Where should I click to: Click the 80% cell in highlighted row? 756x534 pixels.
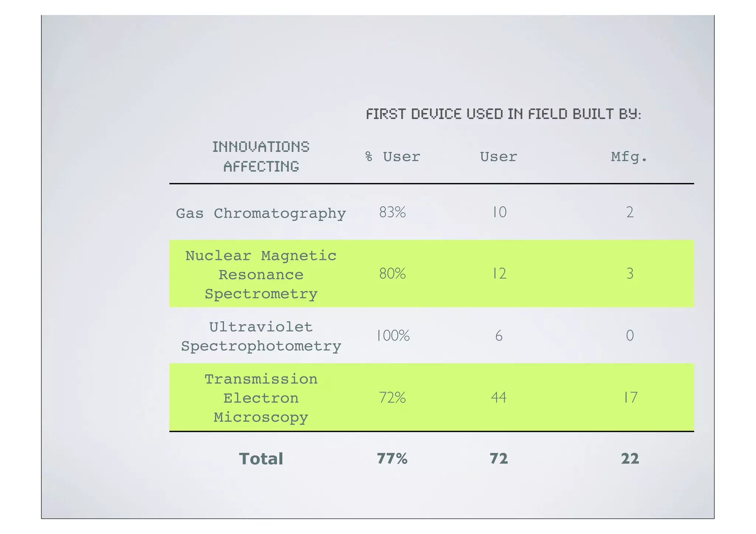tap(392, 274)
